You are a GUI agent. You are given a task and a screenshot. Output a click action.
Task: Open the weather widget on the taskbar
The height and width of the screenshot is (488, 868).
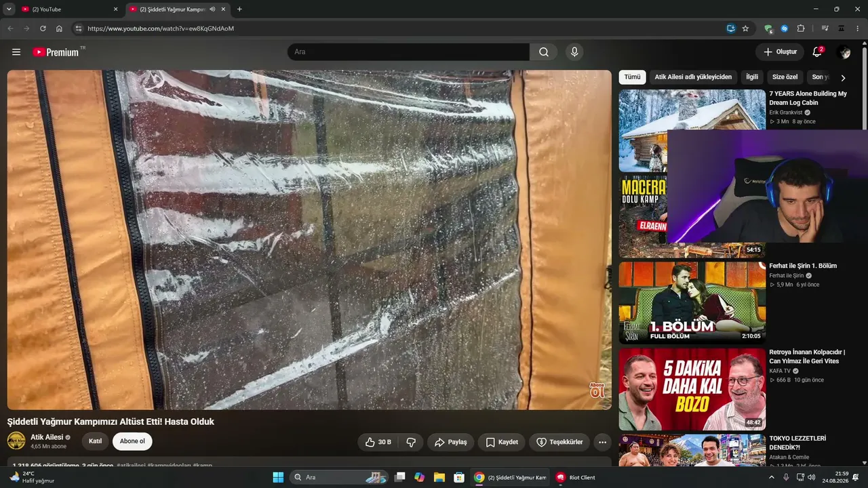click(x=32, y=477)
